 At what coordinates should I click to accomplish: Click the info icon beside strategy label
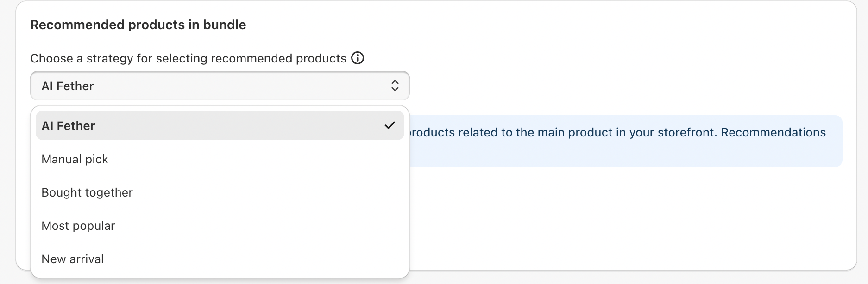point(358,58)
